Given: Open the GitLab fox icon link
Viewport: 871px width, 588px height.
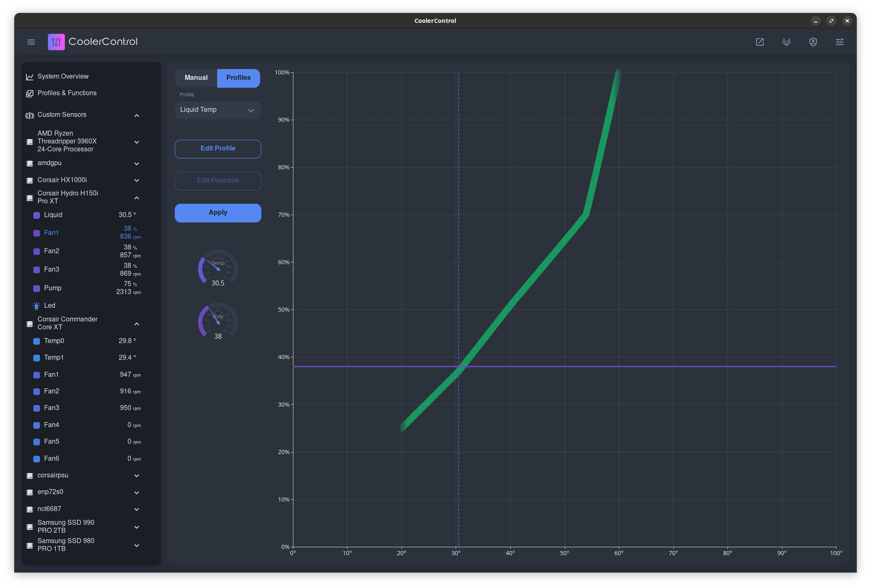Looking at the screenshot, I should (x=787, y=42).
